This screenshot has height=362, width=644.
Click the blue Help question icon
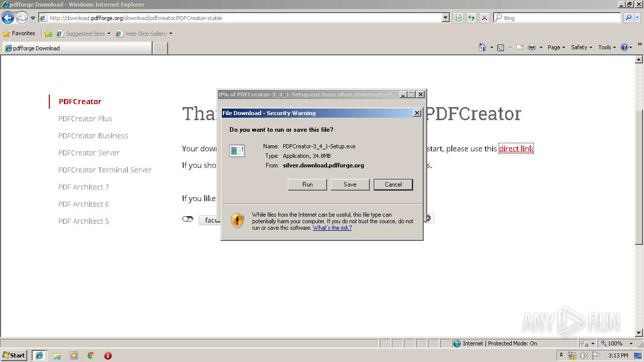pos(624,47)
